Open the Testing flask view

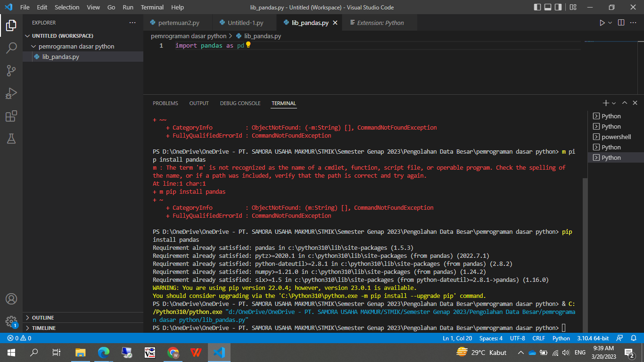[x=11, y=139]
